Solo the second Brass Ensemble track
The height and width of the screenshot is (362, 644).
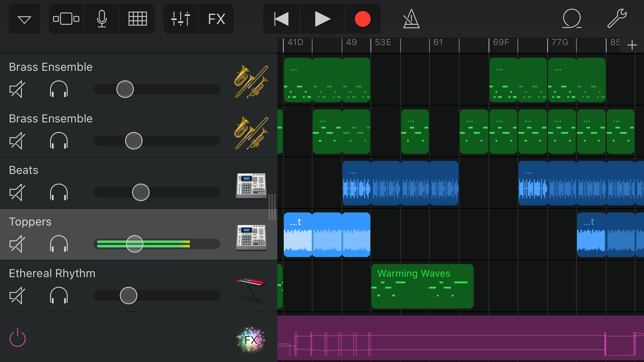[x=59, y=141]
